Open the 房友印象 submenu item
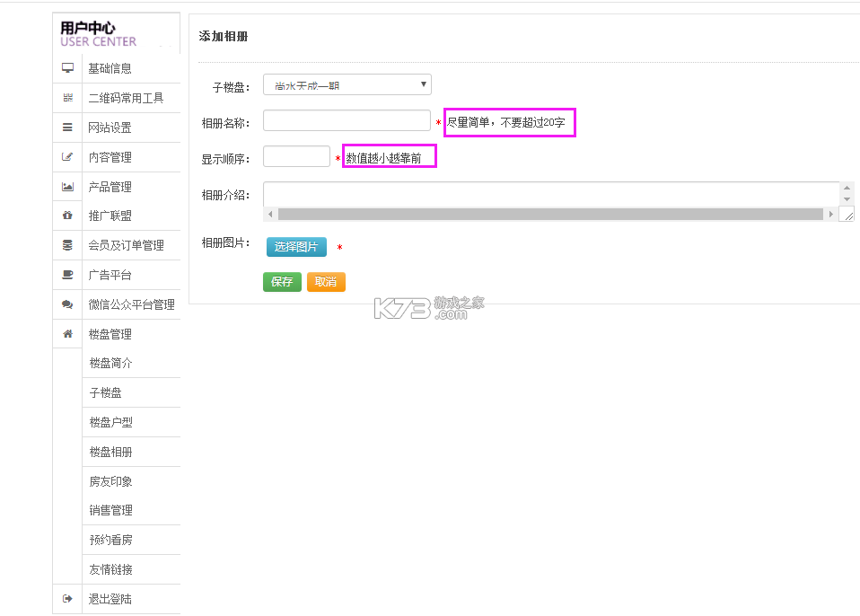This screenshot has height=616, width=860. point(110,481)
